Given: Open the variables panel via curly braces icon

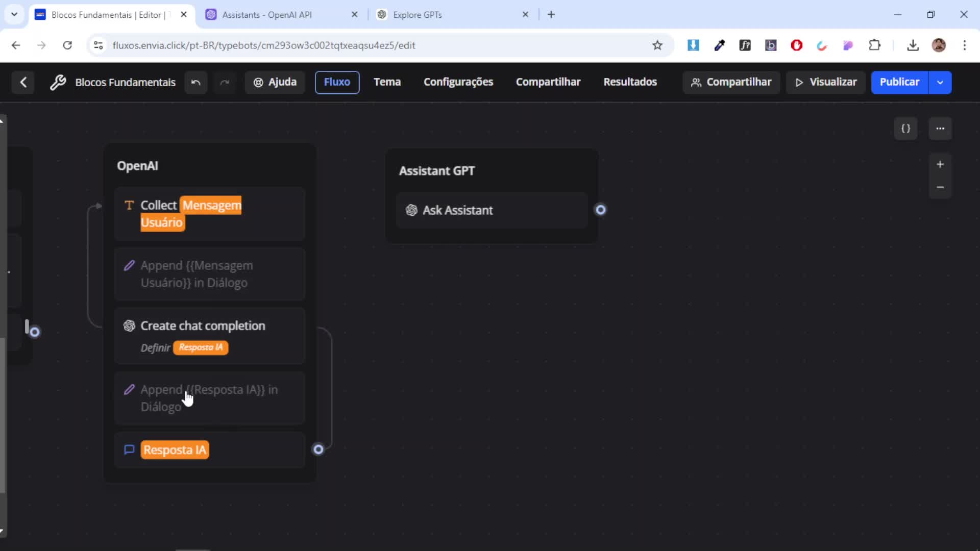Looking at the screenshot, I should (906, 129).
